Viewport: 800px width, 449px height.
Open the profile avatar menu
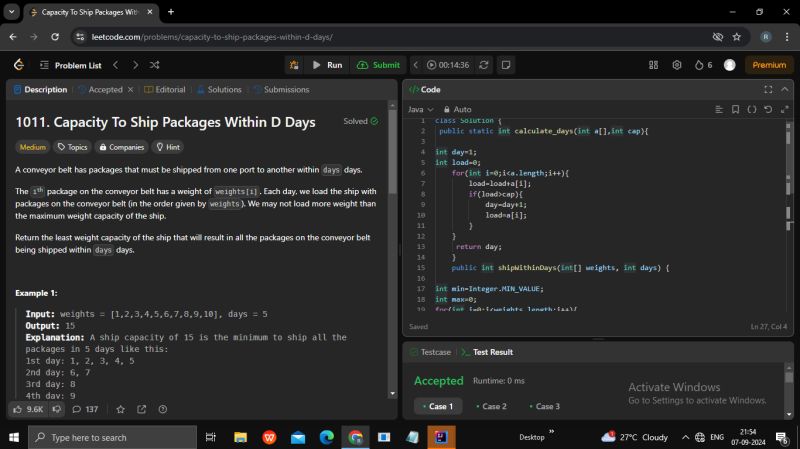click(730, 65)
